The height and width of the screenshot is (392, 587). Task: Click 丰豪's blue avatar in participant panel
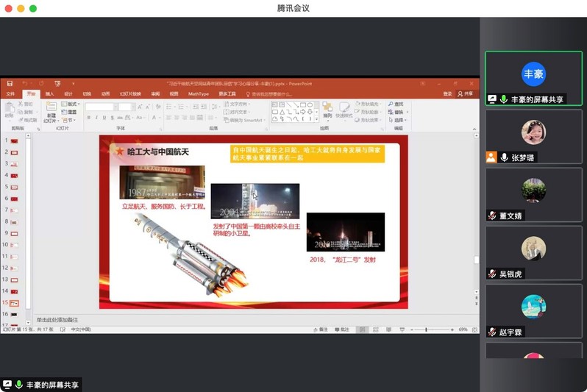(x=533, y=74)
